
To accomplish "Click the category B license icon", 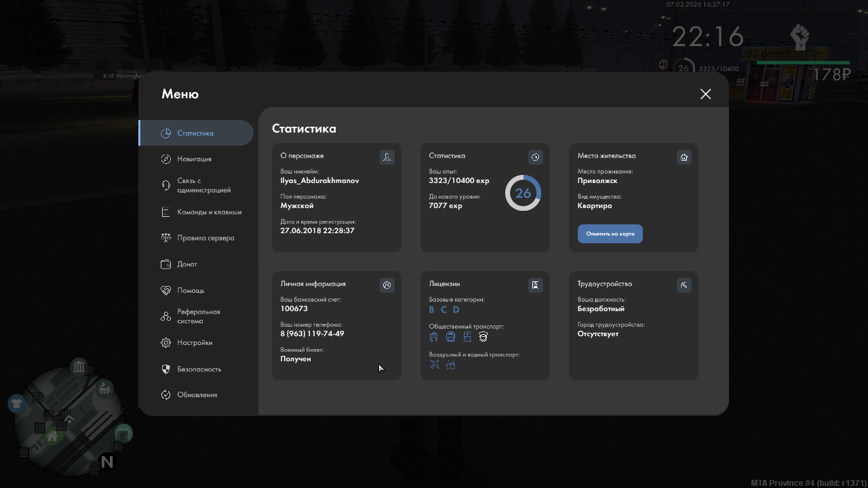I will (x=431, y=310).
